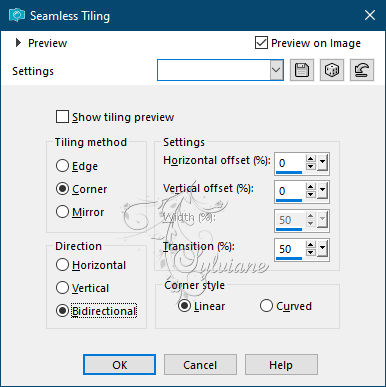Click the Save preset floppy disk icon

click(x=302, y=70)
